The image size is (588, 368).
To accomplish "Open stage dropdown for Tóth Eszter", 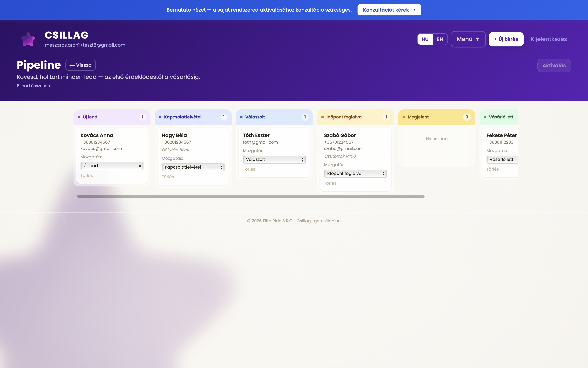I will point(274,159).
